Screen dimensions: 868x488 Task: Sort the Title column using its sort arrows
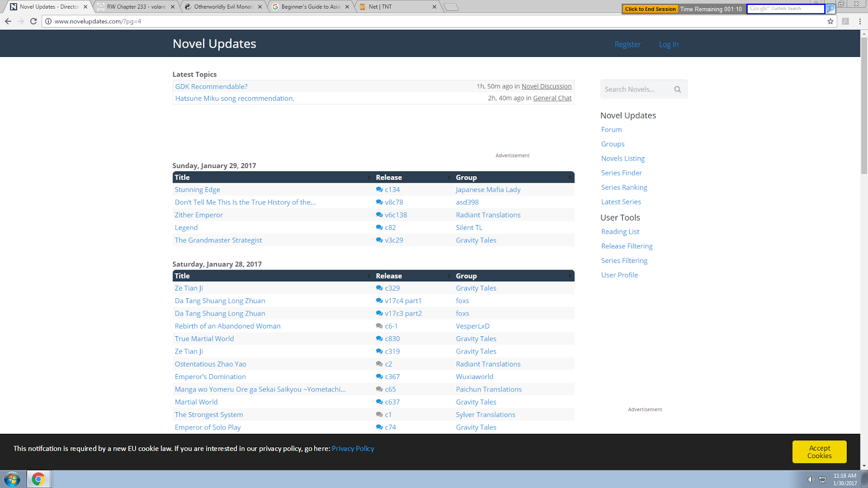(368, 177)
